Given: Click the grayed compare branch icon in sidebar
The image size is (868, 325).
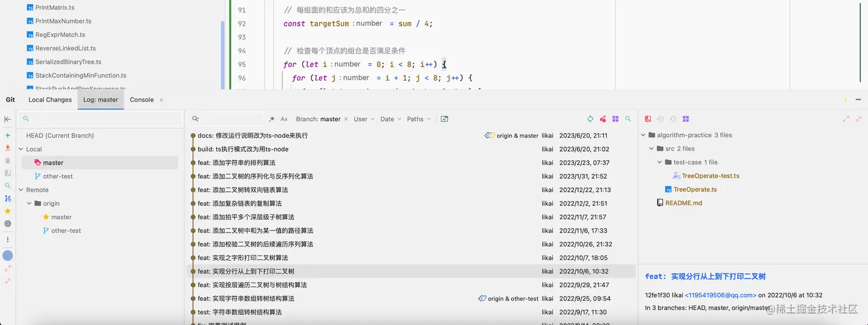Looking at the screenshot, I should coord(7,173).
